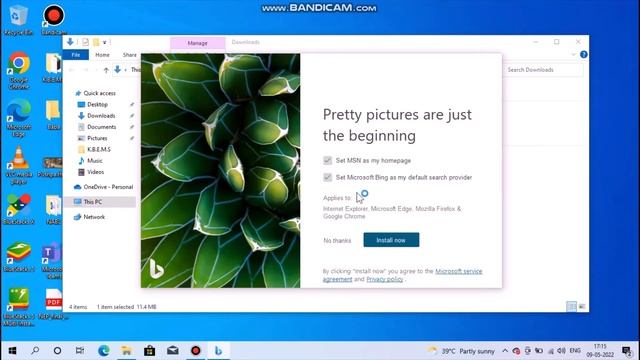Open Documents in Explorer sidebar
This screenshot has width=640, height=360.
101,127
